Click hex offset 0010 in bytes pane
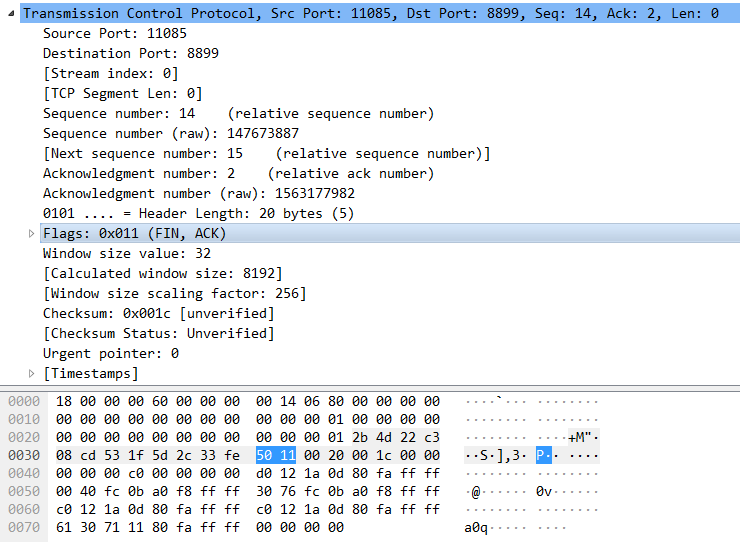The height and width of the screenshot is (542, 740). [x=24, y=419]
